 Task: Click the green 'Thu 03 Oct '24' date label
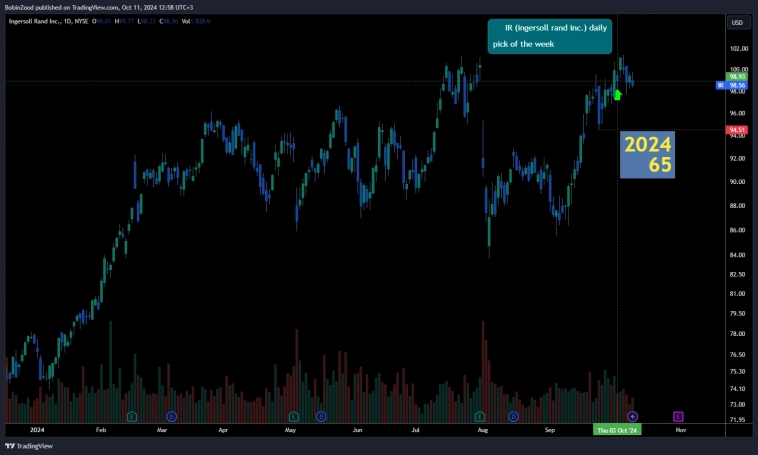(617, 430)
